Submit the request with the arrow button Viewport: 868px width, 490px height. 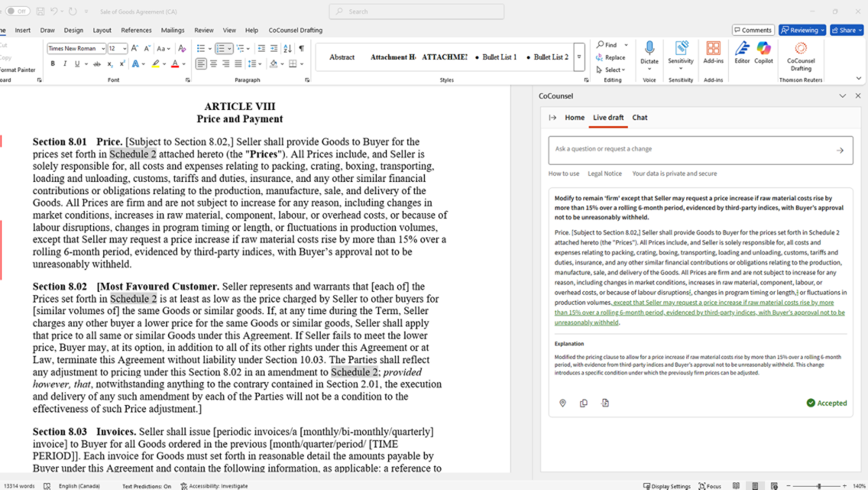[840, 151]
